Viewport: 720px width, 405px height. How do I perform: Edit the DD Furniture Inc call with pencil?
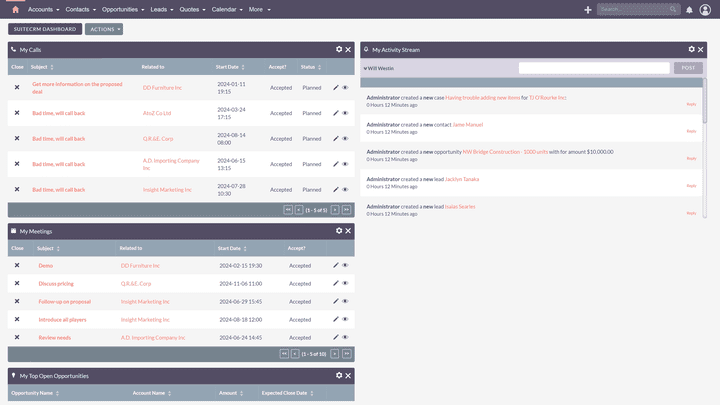point(336,87)
